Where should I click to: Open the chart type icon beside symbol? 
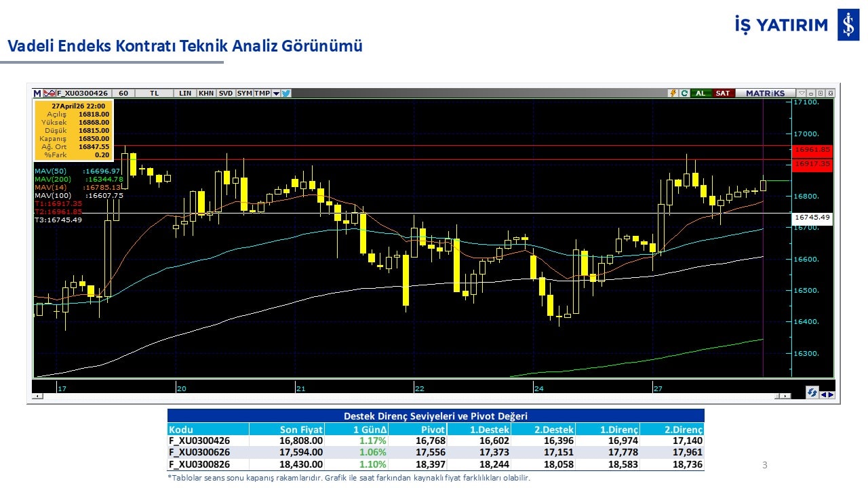(x=50, y=94)
